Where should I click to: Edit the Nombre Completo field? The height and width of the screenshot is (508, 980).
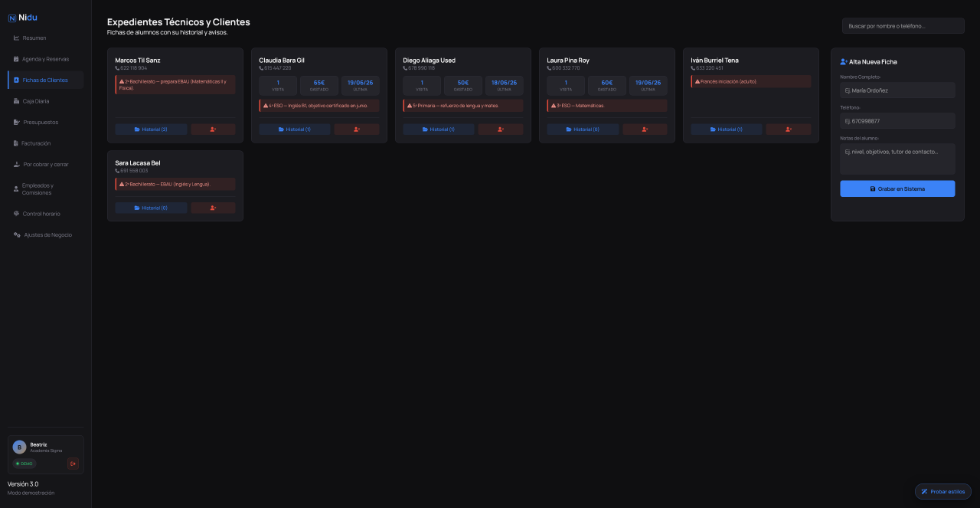(897, 90)
